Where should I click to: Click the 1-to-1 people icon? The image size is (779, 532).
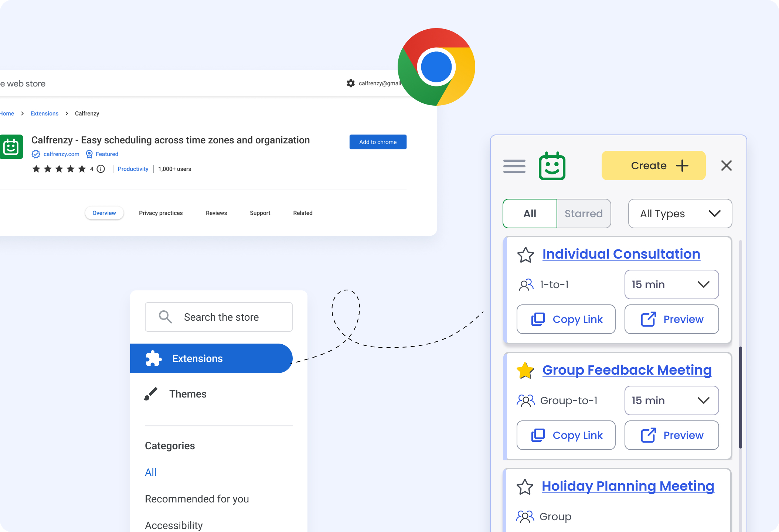[526, 284]
